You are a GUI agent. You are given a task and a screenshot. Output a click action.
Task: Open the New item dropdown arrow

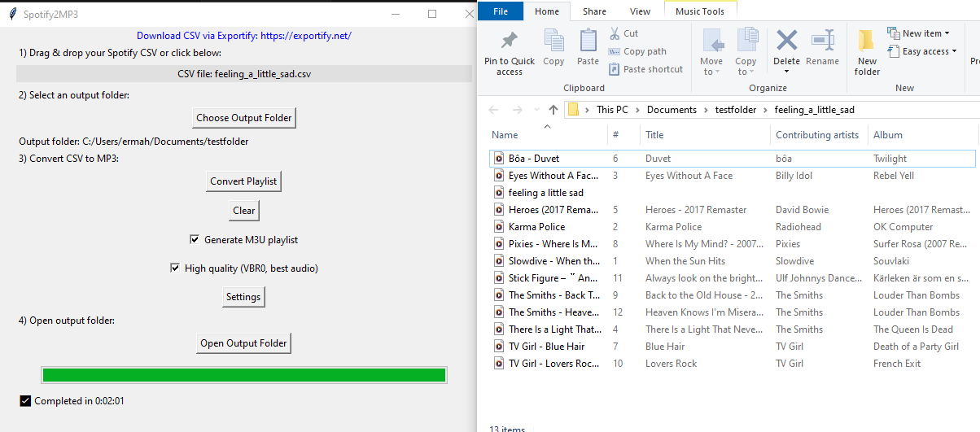click(948, 34)
